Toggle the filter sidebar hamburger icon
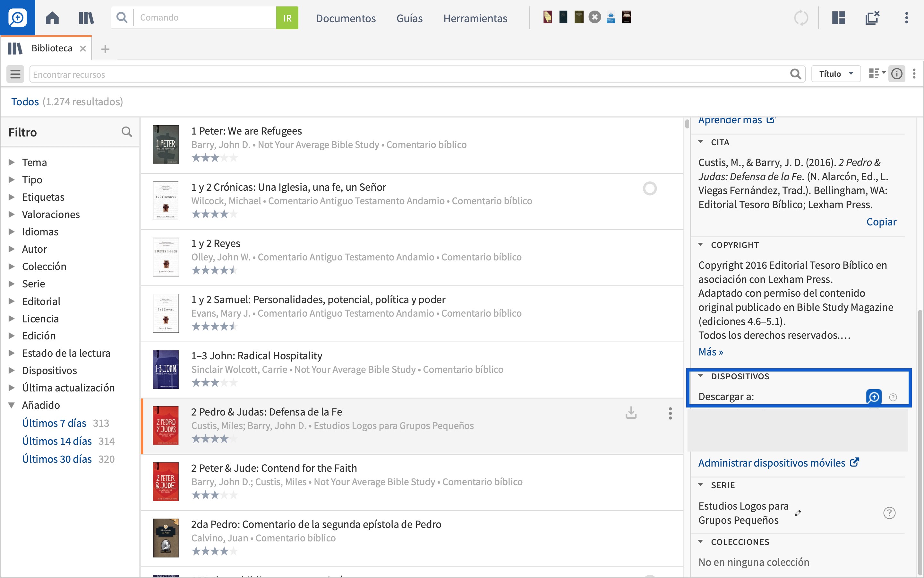This screenshot has height=578, width=924. click(x=15, y=74)
